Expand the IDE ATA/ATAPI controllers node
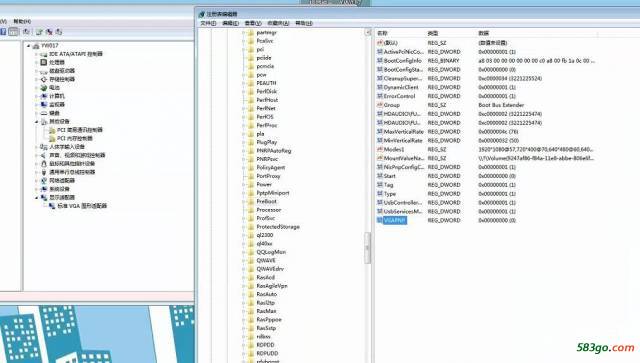 pyautogui.click(x=36, y=54)
